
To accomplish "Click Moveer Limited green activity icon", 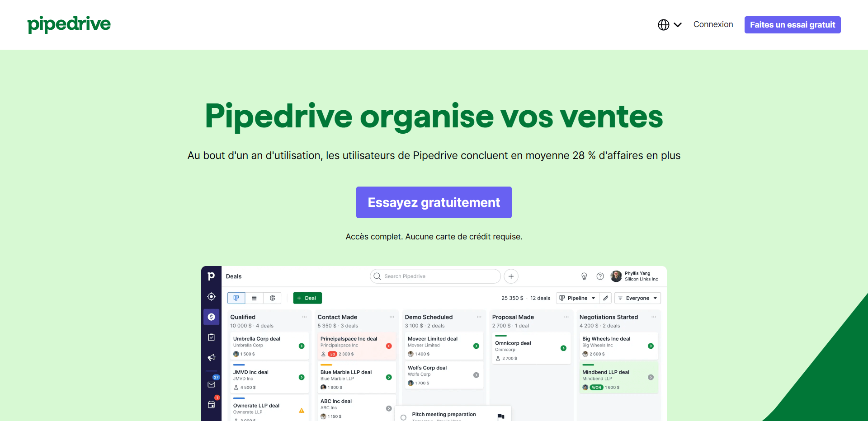I will point(476,346).
